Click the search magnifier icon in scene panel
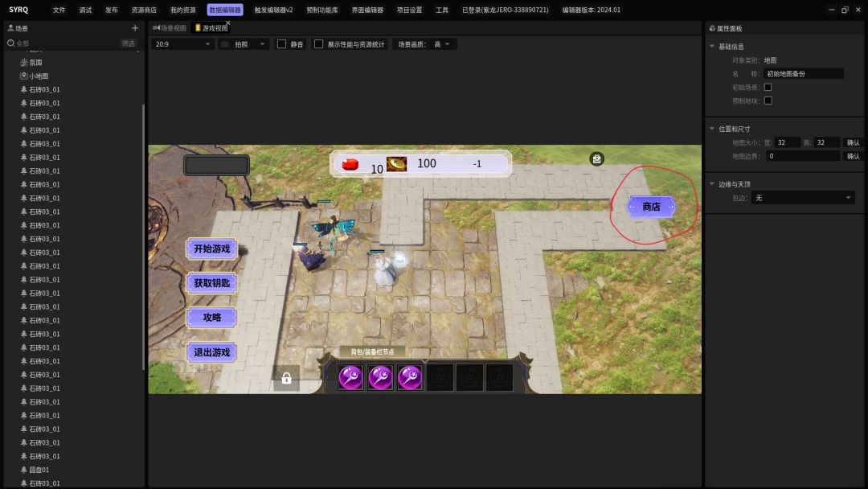This screenshot has width=868, height=489. pyautogui.click(x=10, y=43)
